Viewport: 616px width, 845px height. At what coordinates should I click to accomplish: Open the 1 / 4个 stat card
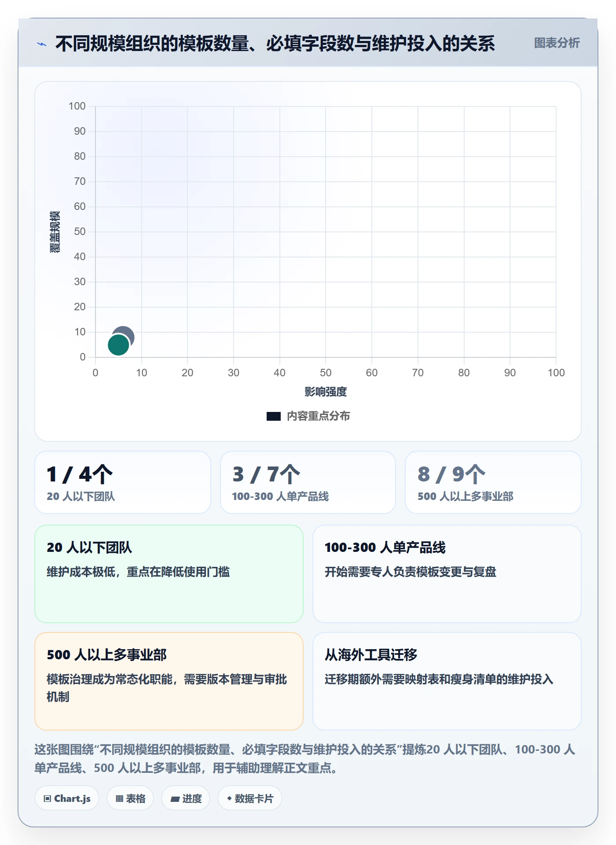point(123,482)
